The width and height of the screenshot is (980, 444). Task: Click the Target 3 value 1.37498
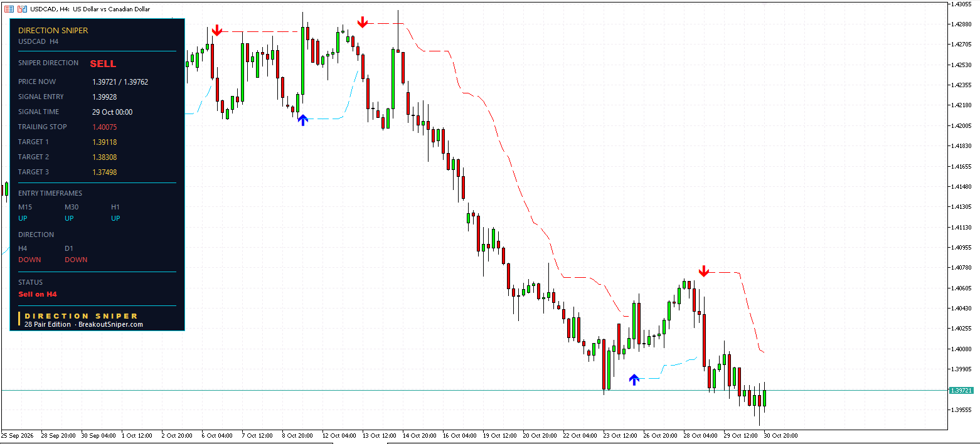click(x=105, y=172)
